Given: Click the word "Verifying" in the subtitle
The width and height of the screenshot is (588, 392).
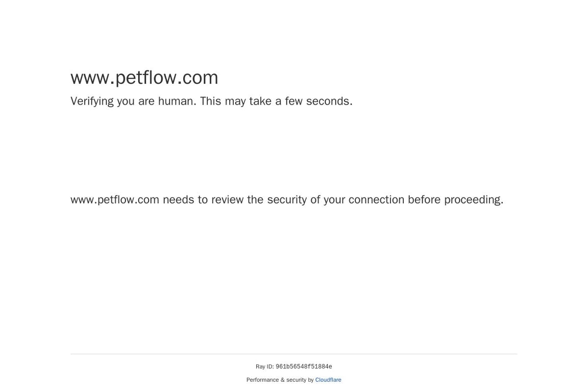Looking at the screenshot, I should (92, 101).
